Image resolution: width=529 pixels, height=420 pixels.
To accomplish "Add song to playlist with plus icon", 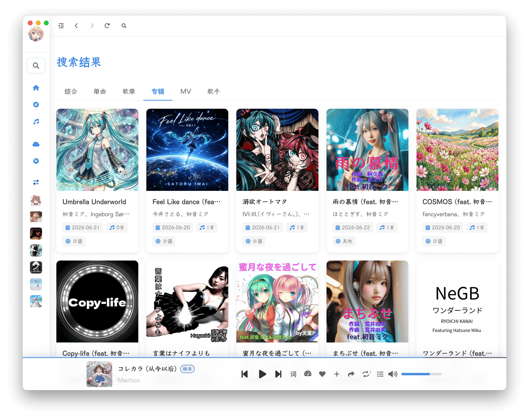I will click(x=337, y=374).
